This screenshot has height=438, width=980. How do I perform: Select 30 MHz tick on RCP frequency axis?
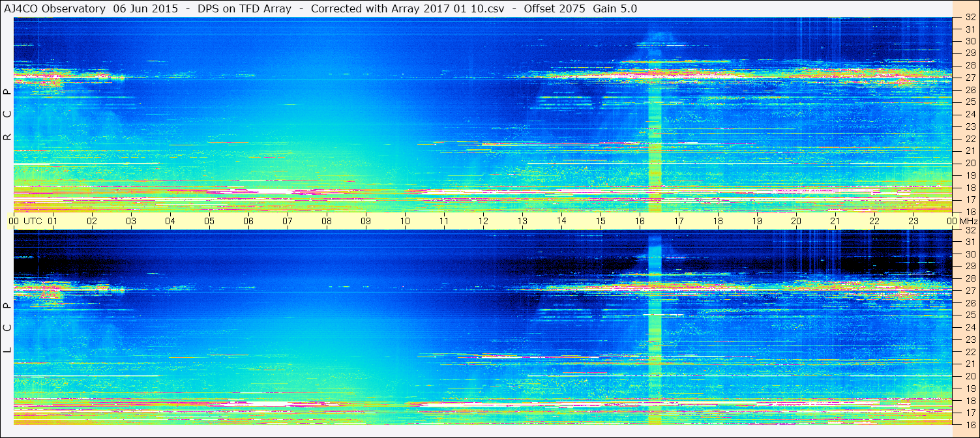[970, 41]
